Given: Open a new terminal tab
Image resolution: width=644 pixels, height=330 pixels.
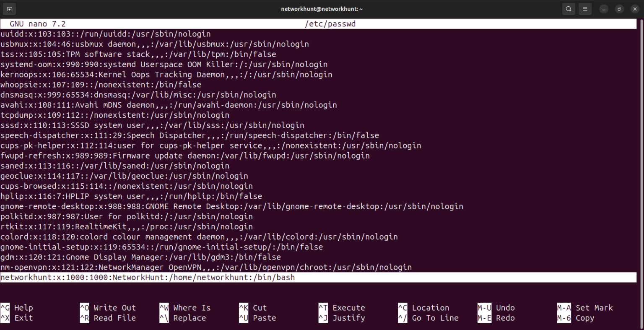Looking at the screenshot, I should [x=9, y=8].
